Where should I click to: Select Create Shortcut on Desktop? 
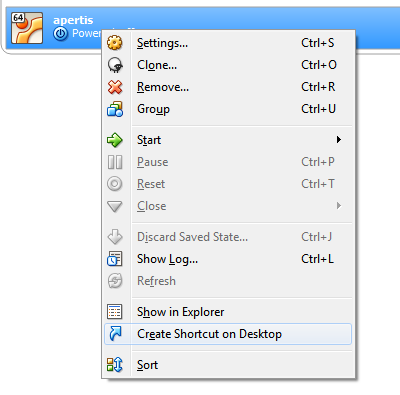click(228, 334)
